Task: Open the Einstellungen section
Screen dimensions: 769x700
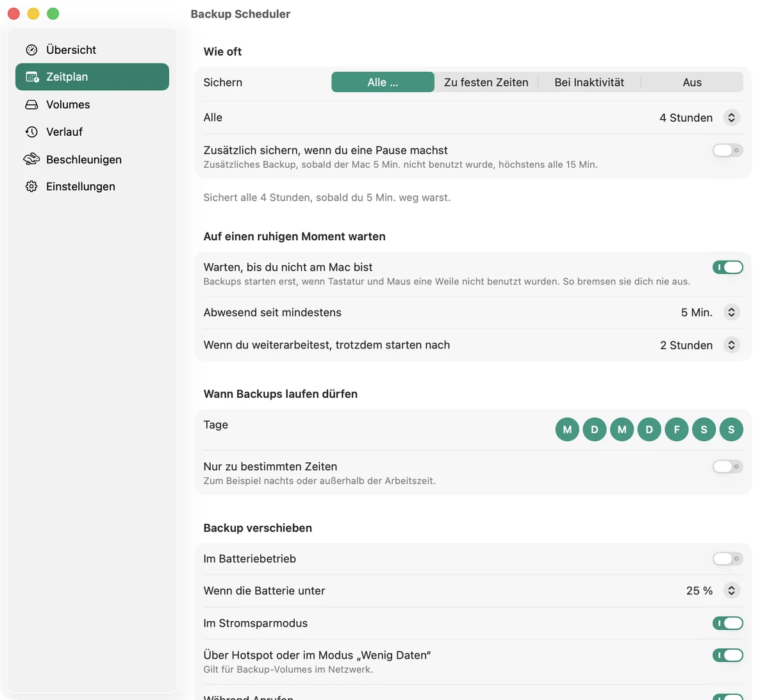Action: (x=92, y=186)
